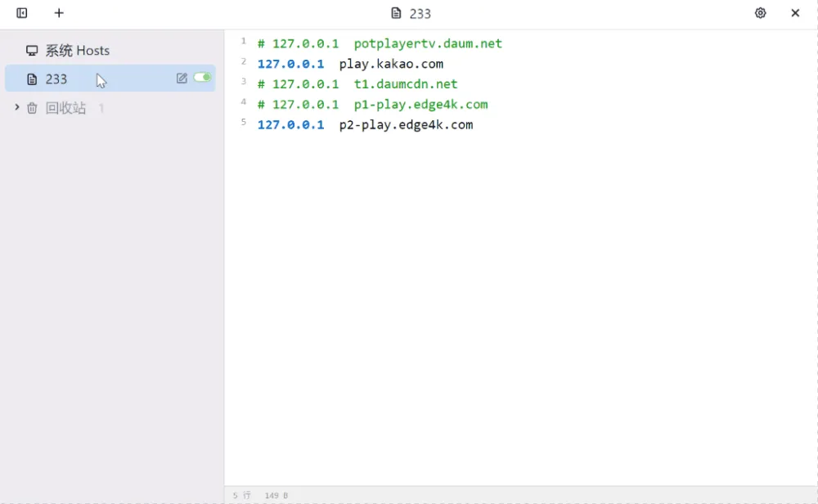Click IP 127.0.0.1 on line 5
This screenshot has height=504, width=818.
[290, 124]
